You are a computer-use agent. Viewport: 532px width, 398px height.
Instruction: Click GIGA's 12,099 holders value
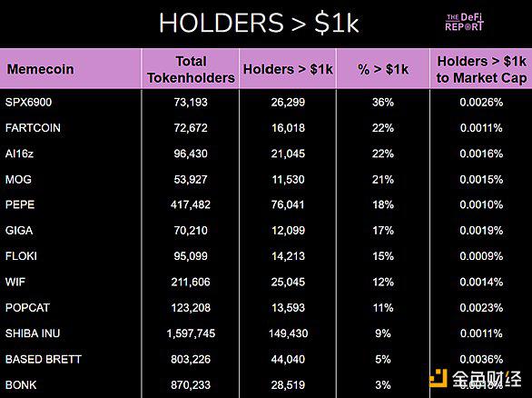(288, 231)
